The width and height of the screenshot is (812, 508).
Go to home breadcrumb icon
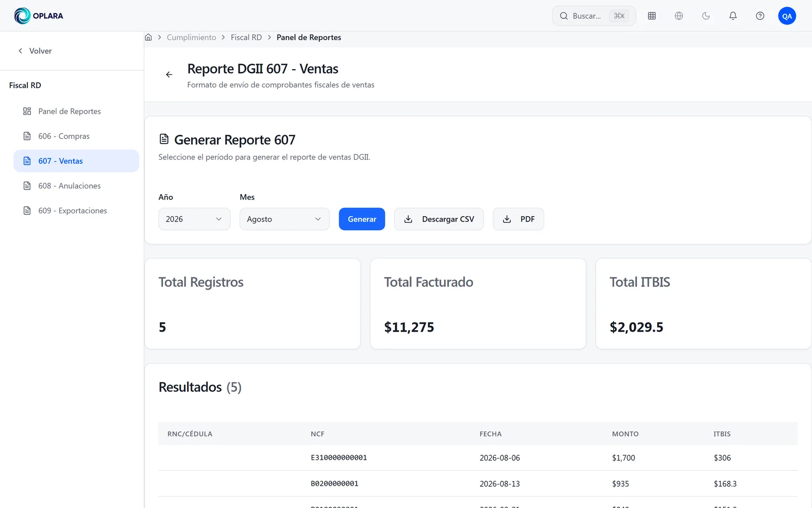click(x=148, y=37)
